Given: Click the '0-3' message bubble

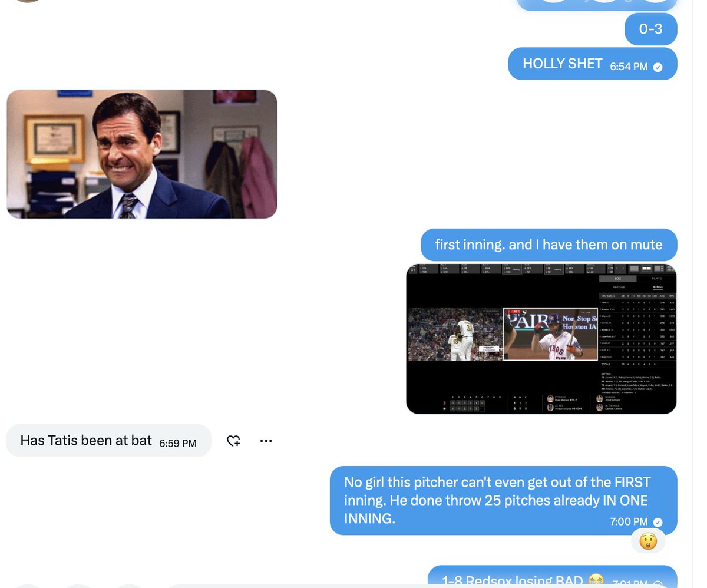Looking at the screenshot, I should [x=651, y=29].
